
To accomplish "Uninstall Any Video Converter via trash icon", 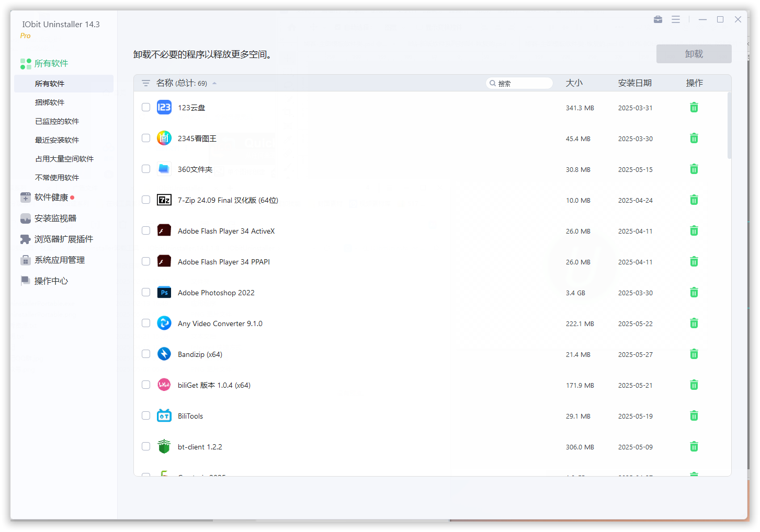I will point(694,323).
